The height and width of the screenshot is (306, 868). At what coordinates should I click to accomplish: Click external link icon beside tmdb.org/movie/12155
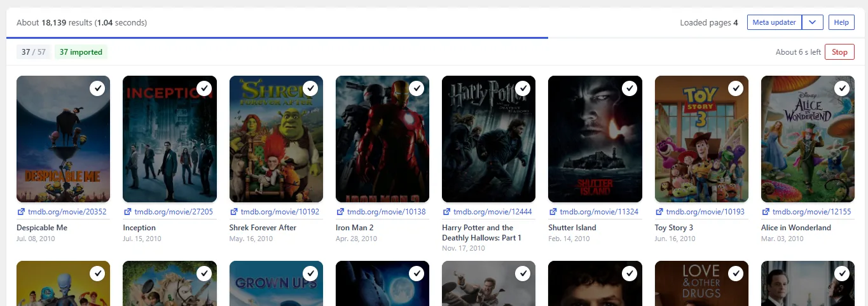(x=765, y=212)
